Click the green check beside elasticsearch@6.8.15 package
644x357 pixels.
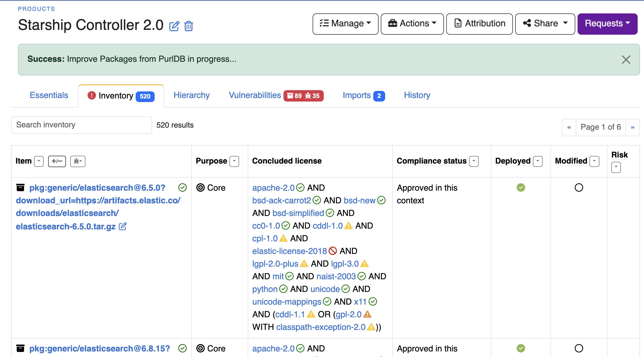coord(183,348)
